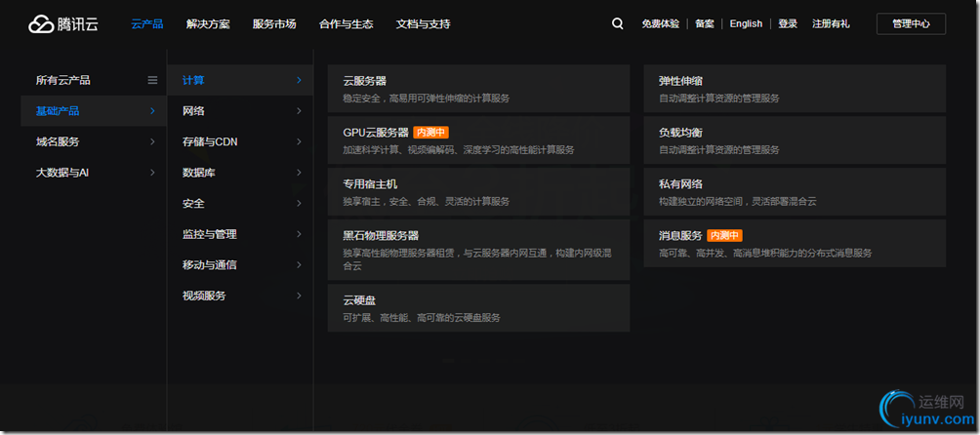Click the Tencent Cloud logo

63,24
